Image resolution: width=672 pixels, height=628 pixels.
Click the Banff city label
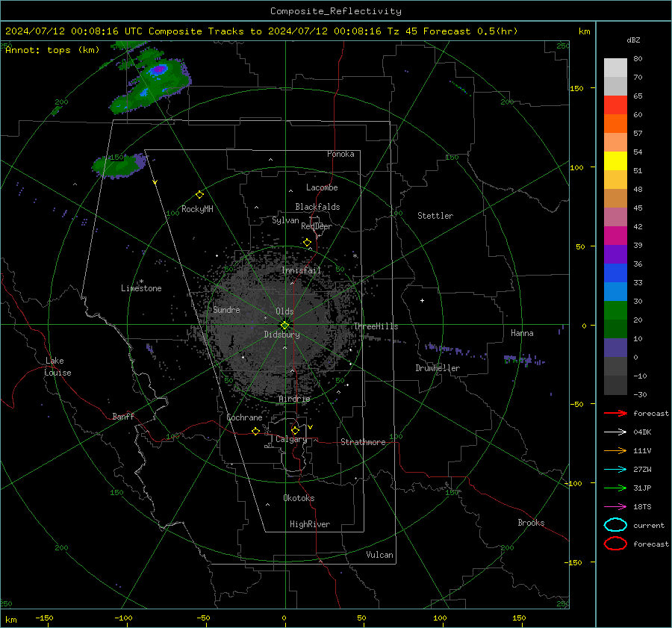pyautogui.click(x=123, y=416)
